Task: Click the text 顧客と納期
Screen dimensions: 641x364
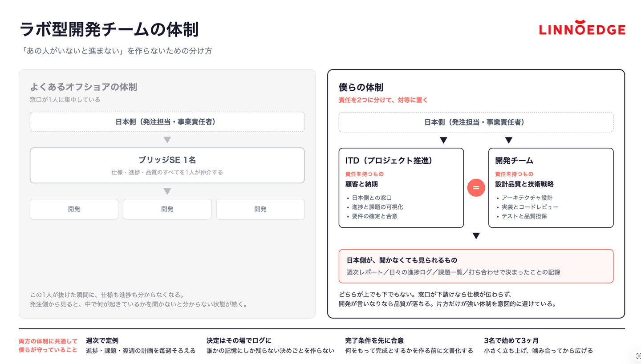Action: click(362, 184)
